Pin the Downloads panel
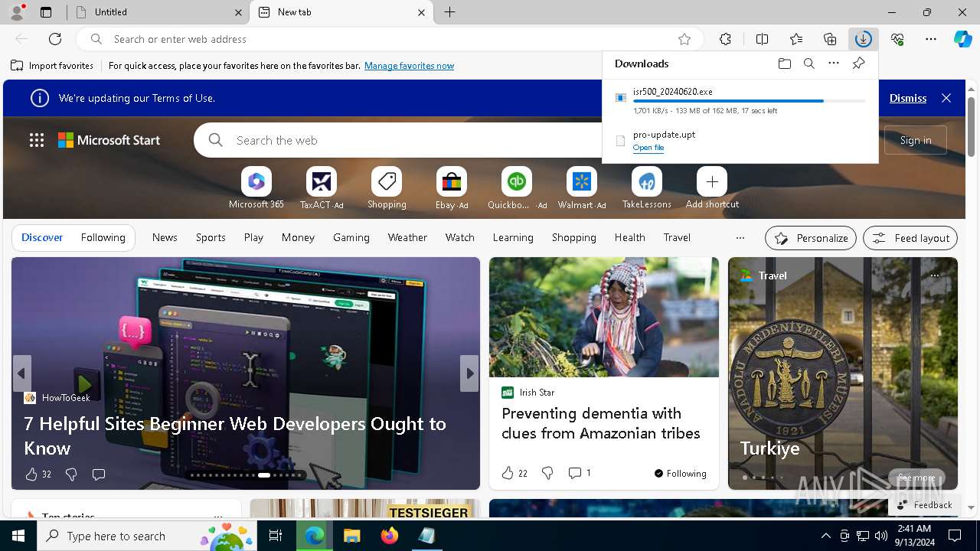980x551 pixels. coord(858,64)
